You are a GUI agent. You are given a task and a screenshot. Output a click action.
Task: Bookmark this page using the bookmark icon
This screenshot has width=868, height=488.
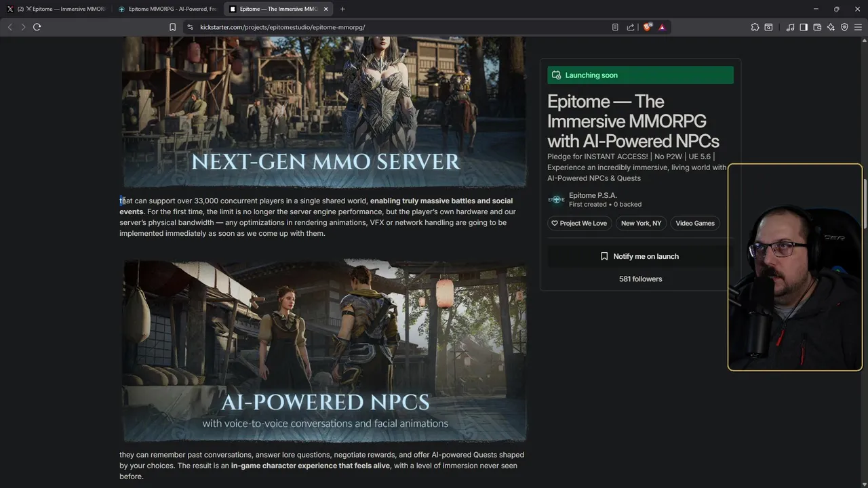coord(172,27)
